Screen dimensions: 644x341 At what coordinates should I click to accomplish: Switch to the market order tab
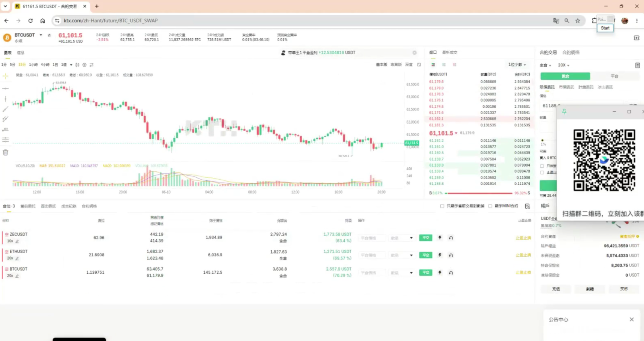pos(566,87)
